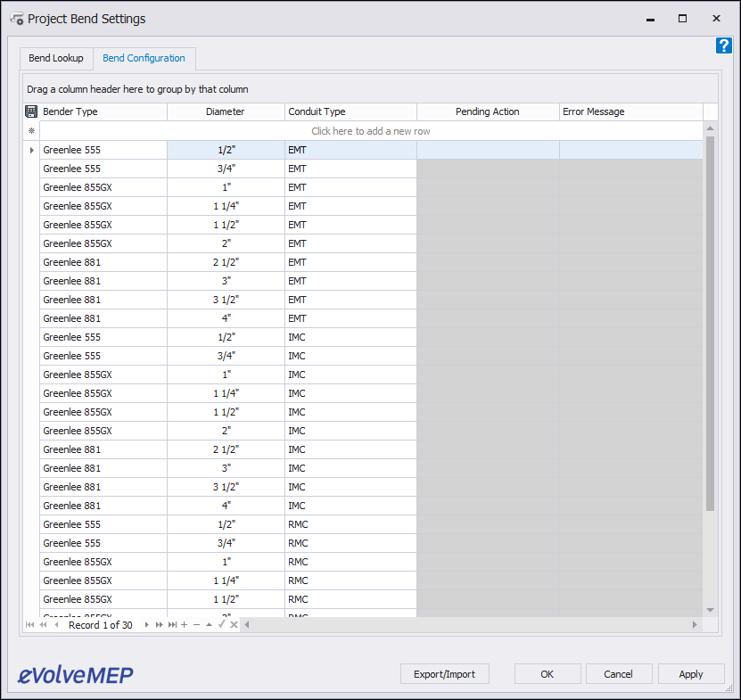Select the Bend Configuration tab
The image size is (741, 700).
click(144, 58)
